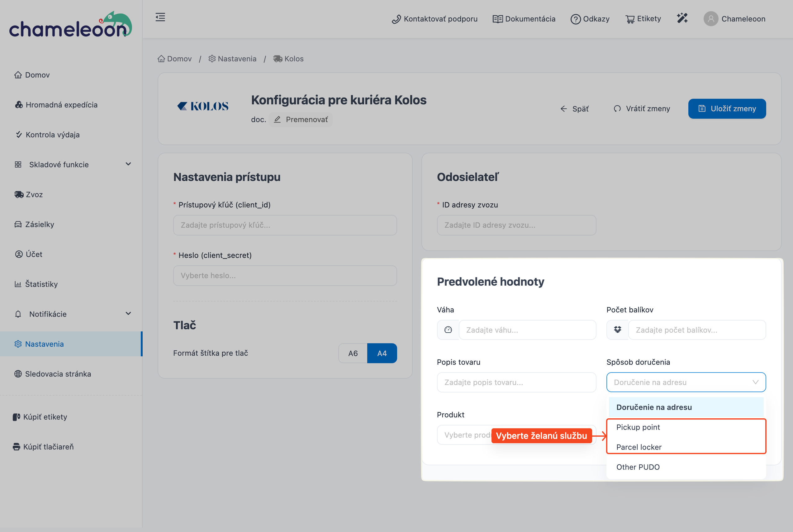Click the Premenovať rename button
The image size is (793, 532).
pos(301,120)
